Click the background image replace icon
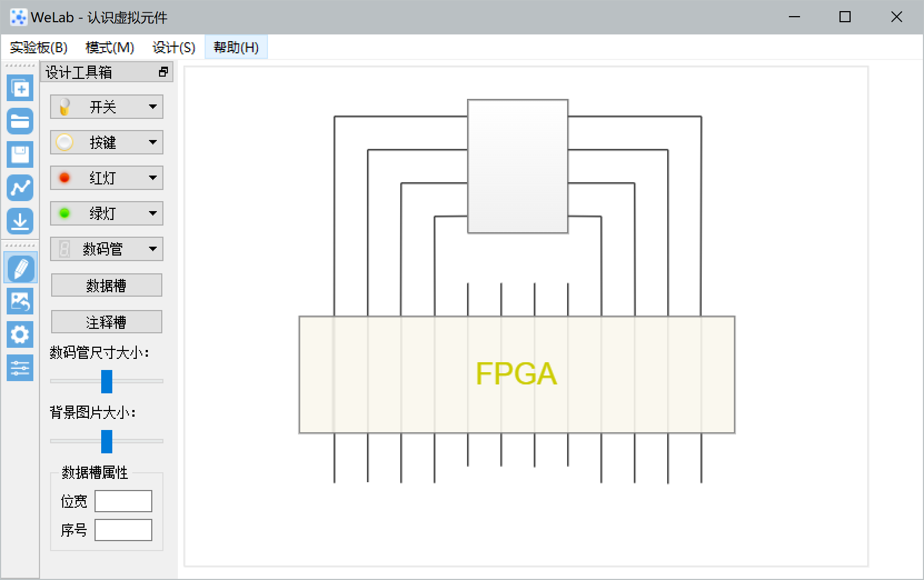Viewport: 924px width, 580px height. (20, 301)
